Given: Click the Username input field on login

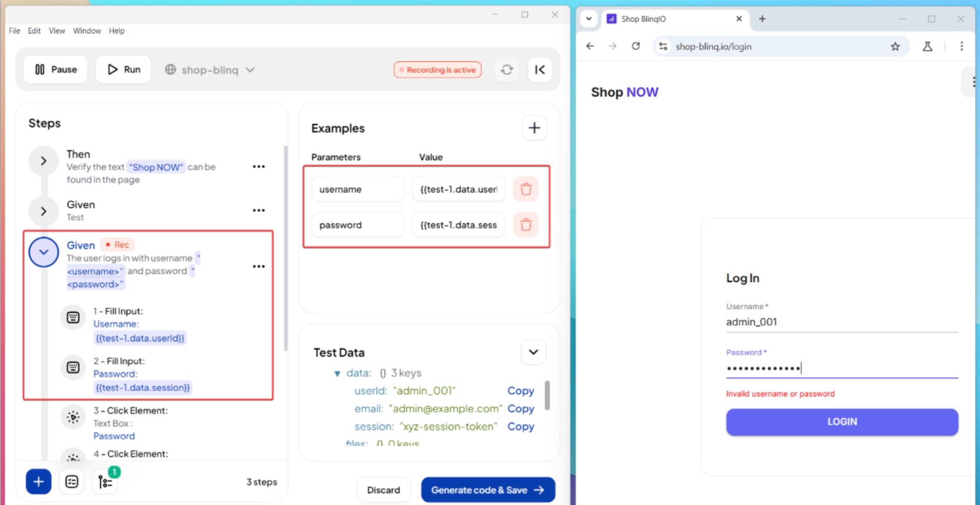Looking at the screenshot, I should pyautogui.click(x=841, y=322).
